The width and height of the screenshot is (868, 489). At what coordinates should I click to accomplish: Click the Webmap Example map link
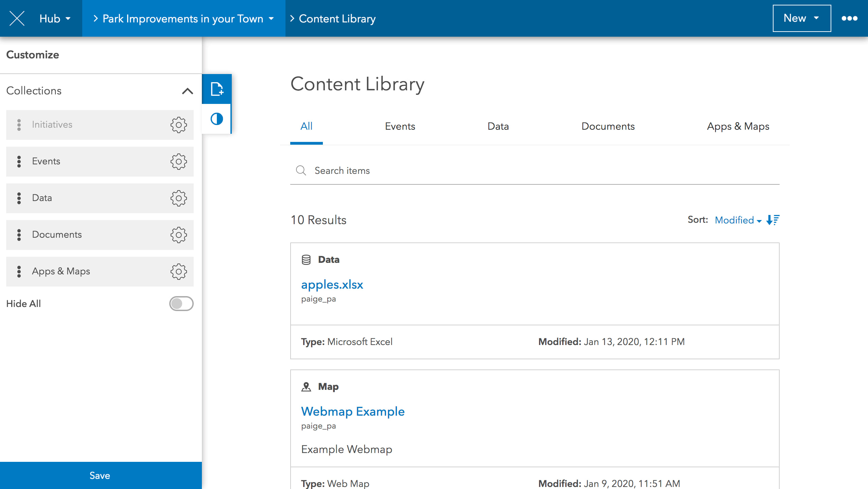(x=352, y=412)
